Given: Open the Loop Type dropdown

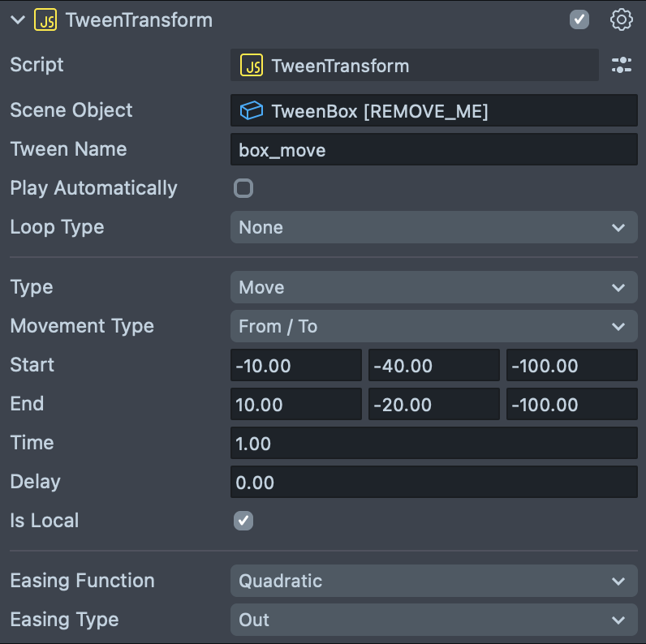Looking at the screenshot, I should [x=433, y=228].
